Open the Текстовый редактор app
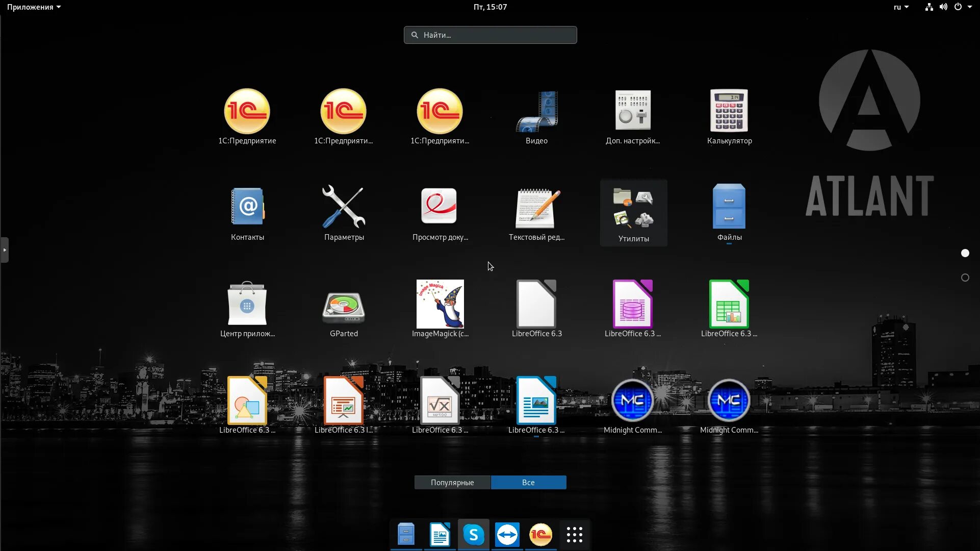Screen dimensions: 980x551 click(x=536, y=213)
